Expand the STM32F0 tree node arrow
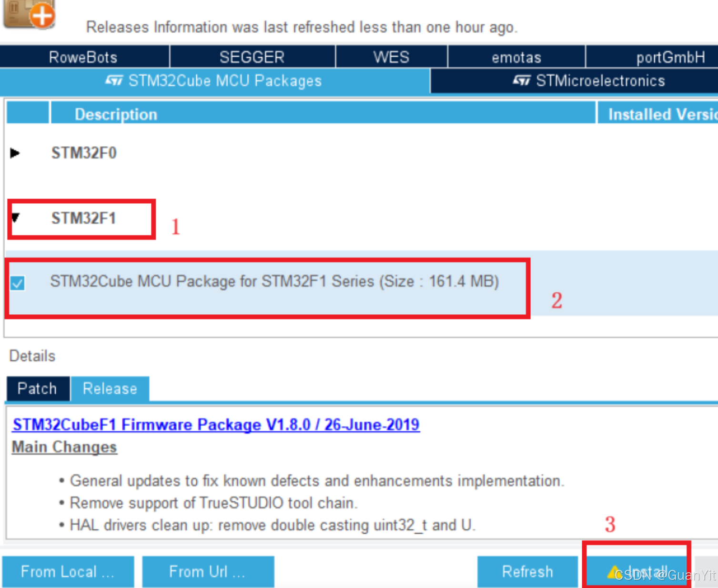Screen dimensions: 718x588 coord(15,153)
